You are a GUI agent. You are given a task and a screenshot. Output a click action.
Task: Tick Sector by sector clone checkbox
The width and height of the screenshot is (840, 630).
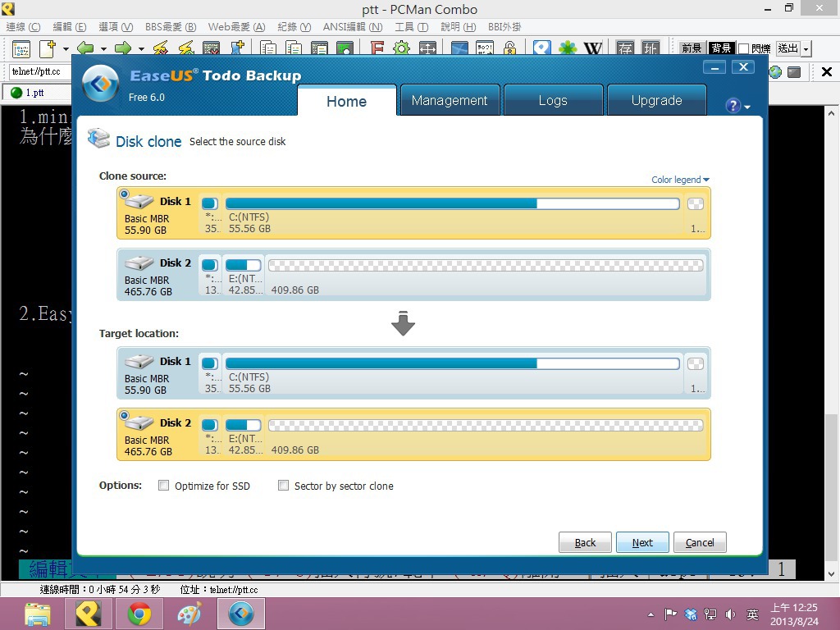coord(283,486)
